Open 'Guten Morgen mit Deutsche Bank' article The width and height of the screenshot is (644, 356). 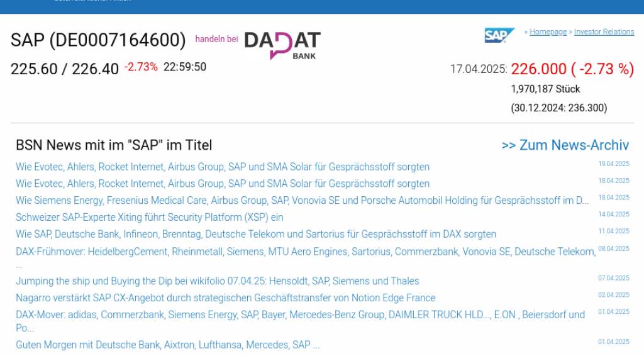click(167, 345)
